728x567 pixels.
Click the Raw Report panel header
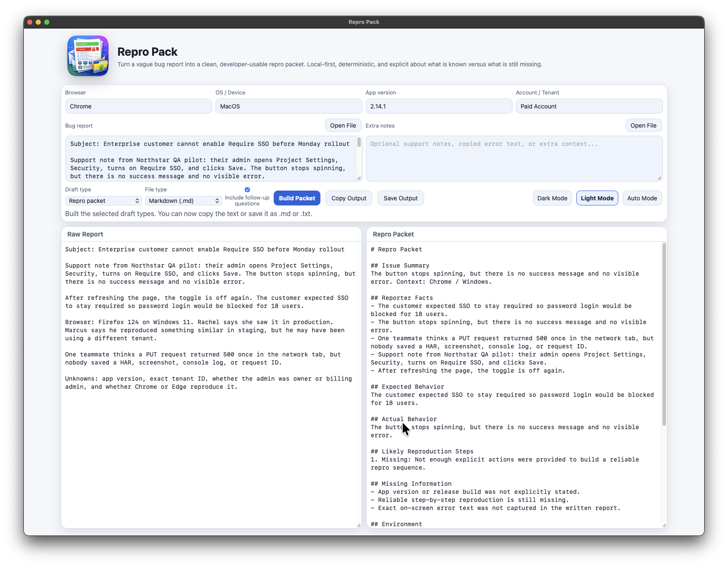pos(211,234)
